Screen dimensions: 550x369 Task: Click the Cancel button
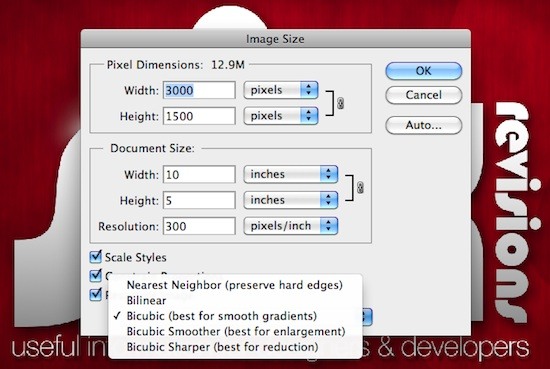pyautogui.click(x=423, y=95)
